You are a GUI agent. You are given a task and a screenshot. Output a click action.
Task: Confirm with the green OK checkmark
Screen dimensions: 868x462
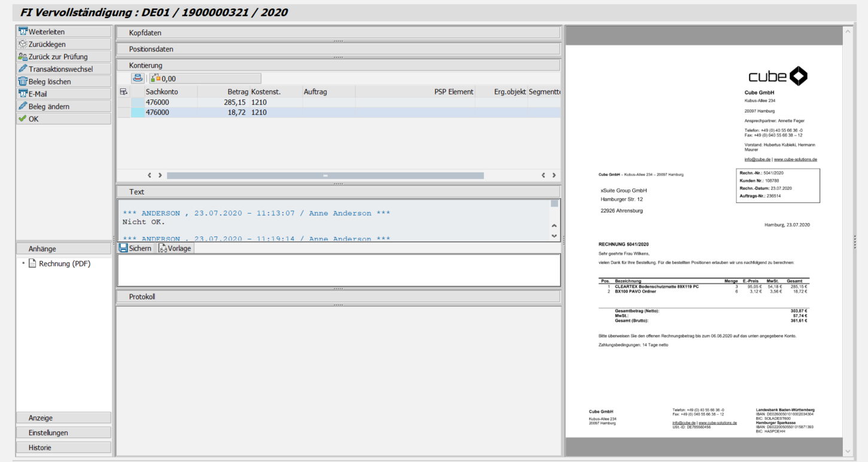click(x=63, y=119)
